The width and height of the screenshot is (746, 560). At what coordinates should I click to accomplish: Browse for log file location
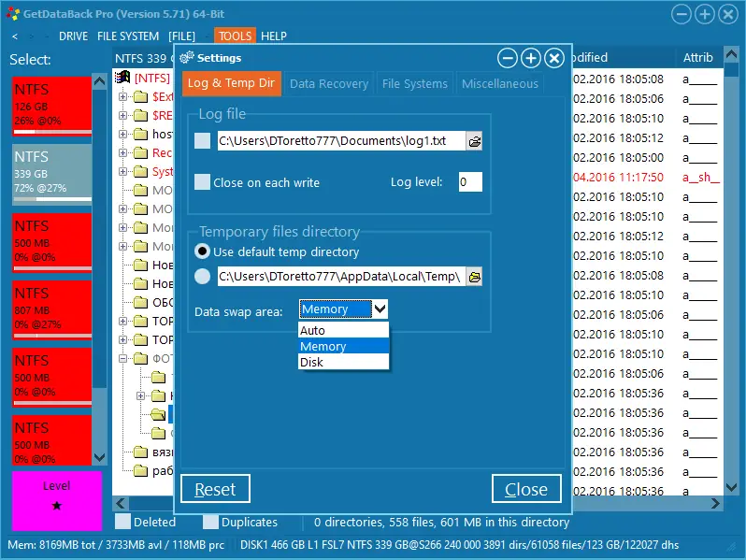point(474,141)
